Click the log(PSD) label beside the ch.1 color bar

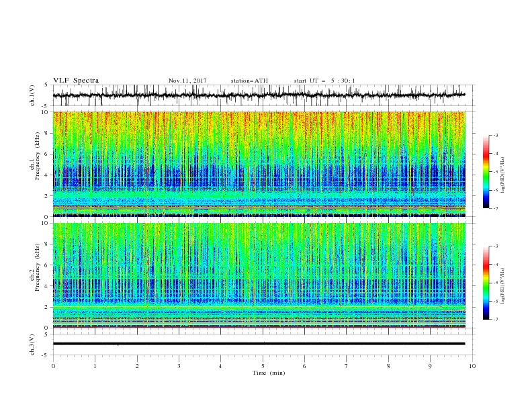(x=502, y=175)
